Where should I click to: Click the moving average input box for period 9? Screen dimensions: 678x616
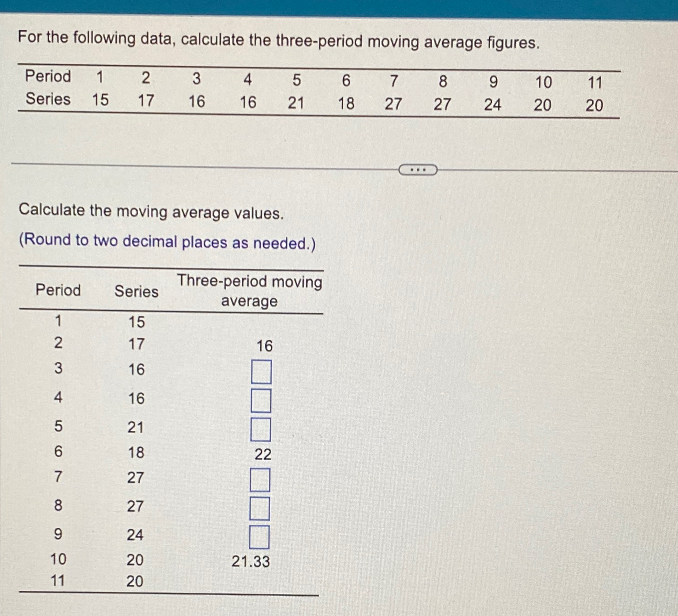261,536
